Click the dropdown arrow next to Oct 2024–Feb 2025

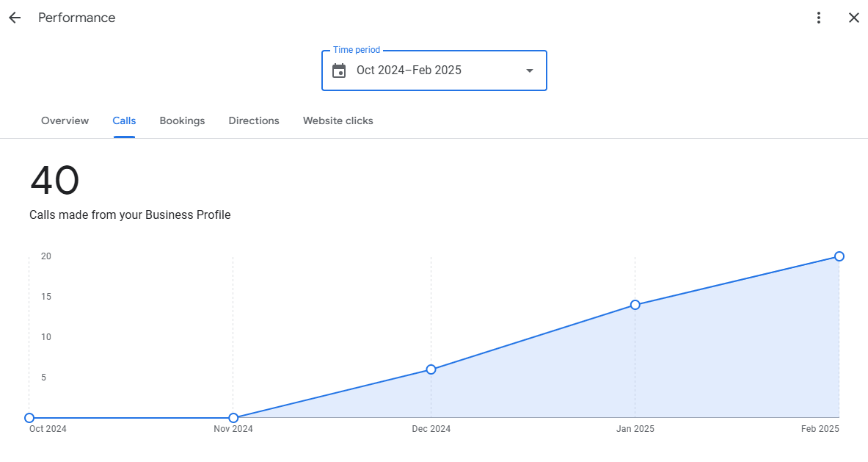click(x=529, y=71)
